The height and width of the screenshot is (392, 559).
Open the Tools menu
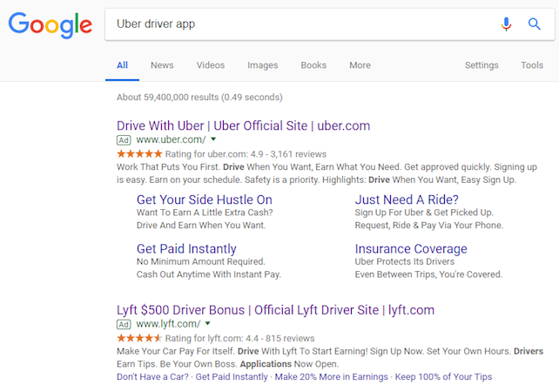[531, 65]
